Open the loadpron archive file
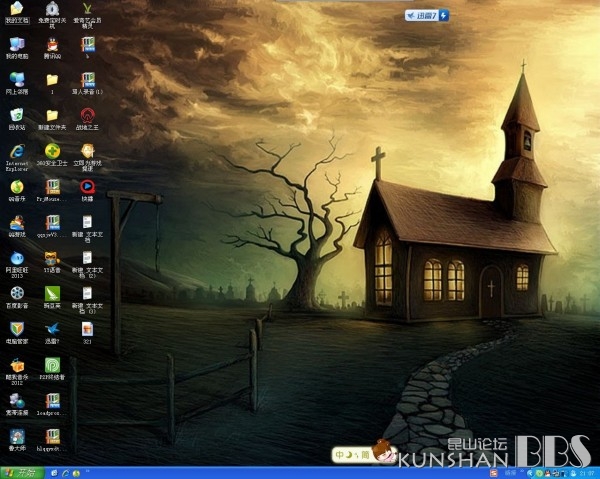The width and height of the screenshot is (600, 479). coord(52,404)
